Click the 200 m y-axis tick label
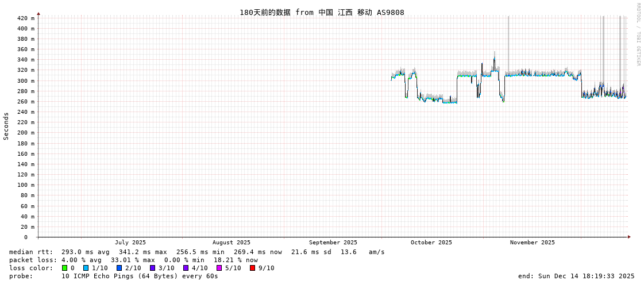The image size is (644, 284). click(25, 133)
